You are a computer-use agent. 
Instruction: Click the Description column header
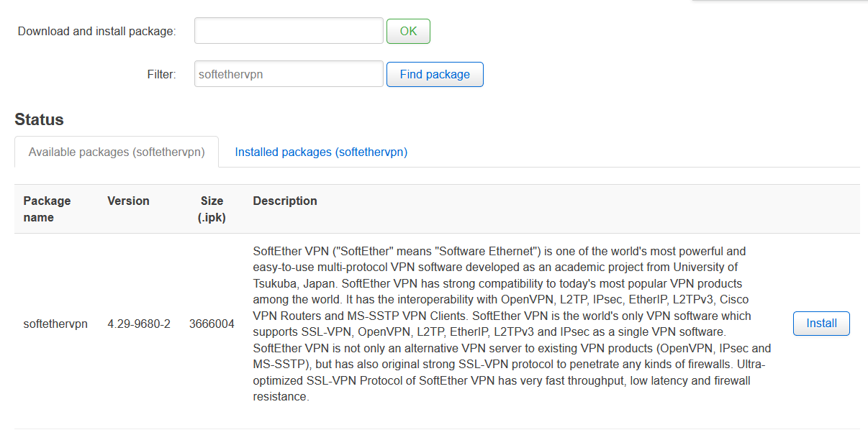(x=284, y=201)
